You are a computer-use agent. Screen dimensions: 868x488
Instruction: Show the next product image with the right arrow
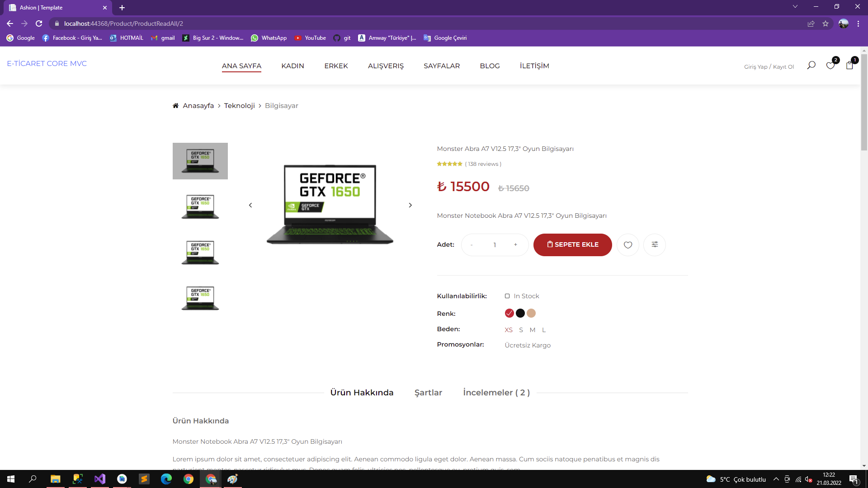(410, 205)
